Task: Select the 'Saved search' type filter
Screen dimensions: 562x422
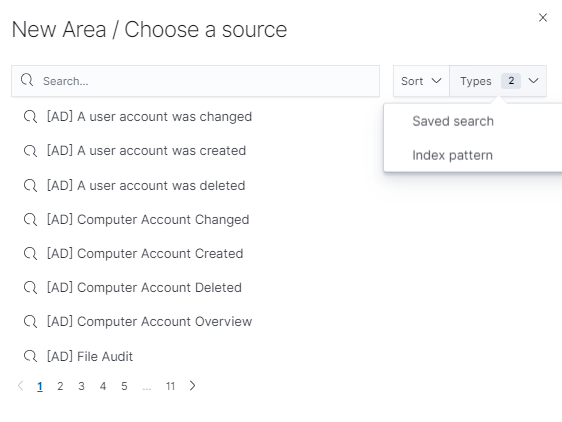Action: coord(453,121)
